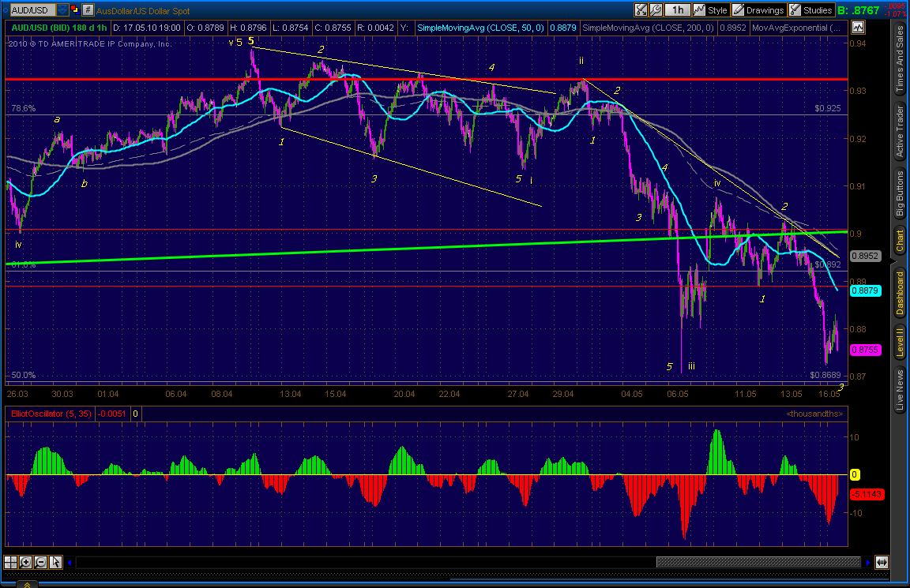Click the horizontal scrollbar thumb
Viewport: 910px width, 588px height.
tap(758, 562)
